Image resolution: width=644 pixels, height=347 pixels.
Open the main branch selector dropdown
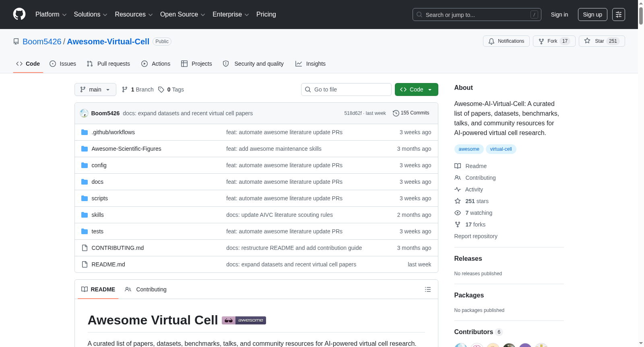[95, 89]
